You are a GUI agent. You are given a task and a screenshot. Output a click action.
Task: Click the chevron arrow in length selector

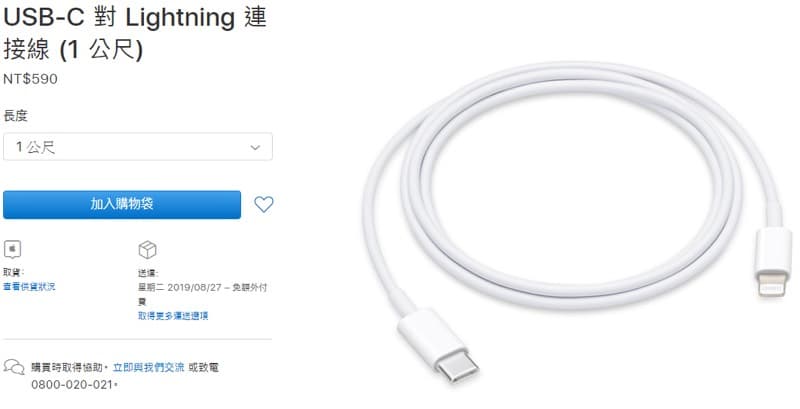click(255, 148)
